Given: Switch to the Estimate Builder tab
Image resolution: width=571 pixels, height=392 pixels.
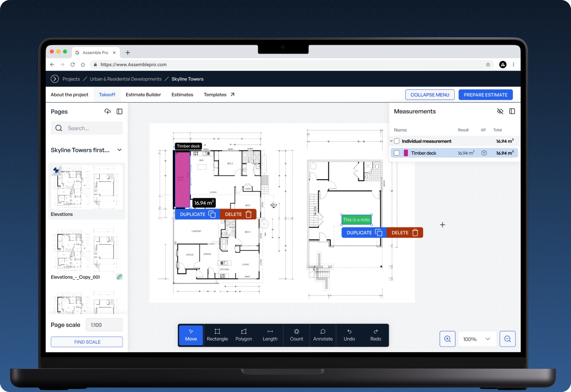Looking at the screenshot, I should (x=143, y=95).
